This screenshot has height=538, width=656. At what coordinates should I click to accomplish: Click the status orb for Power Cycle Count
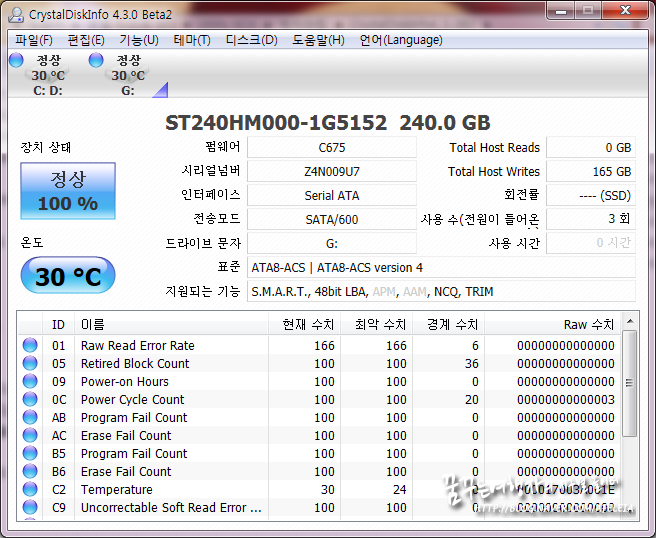(30, 399)
